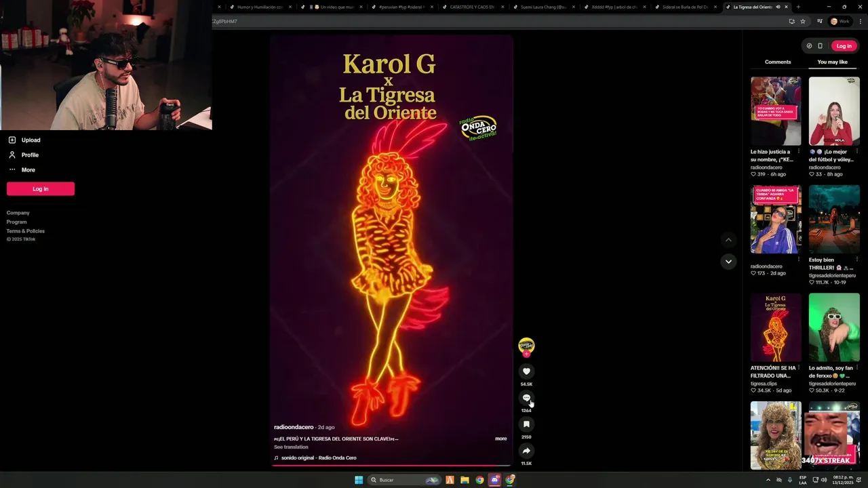
Task: Open the 'CUANDO MI AMIGA' video thumbnail
Action: 776,219
